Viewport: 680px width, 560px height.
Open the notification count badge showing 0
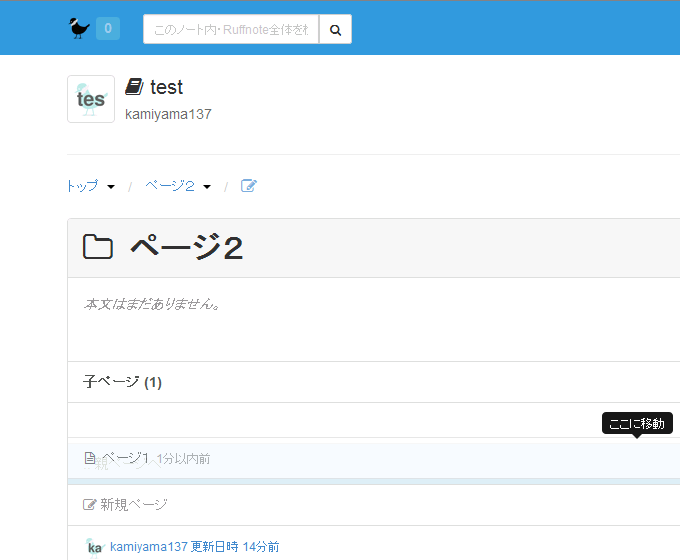108,29
